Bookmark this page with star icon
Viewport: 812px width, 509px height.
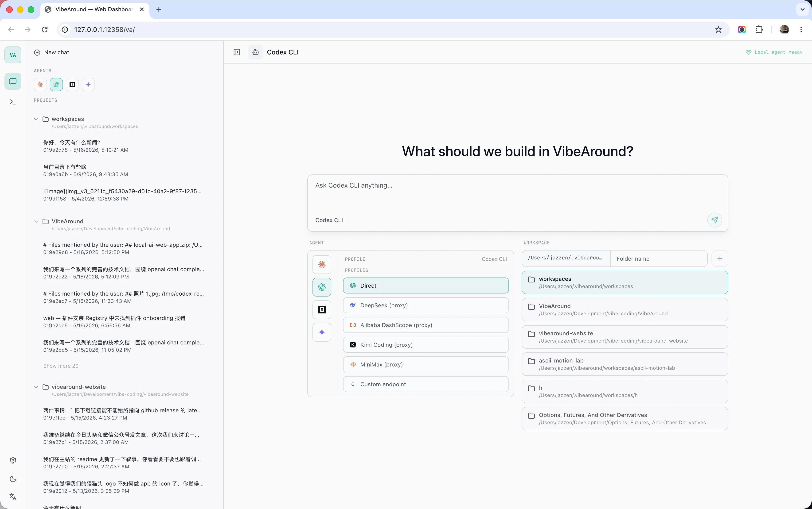click(x=718, y=30)
